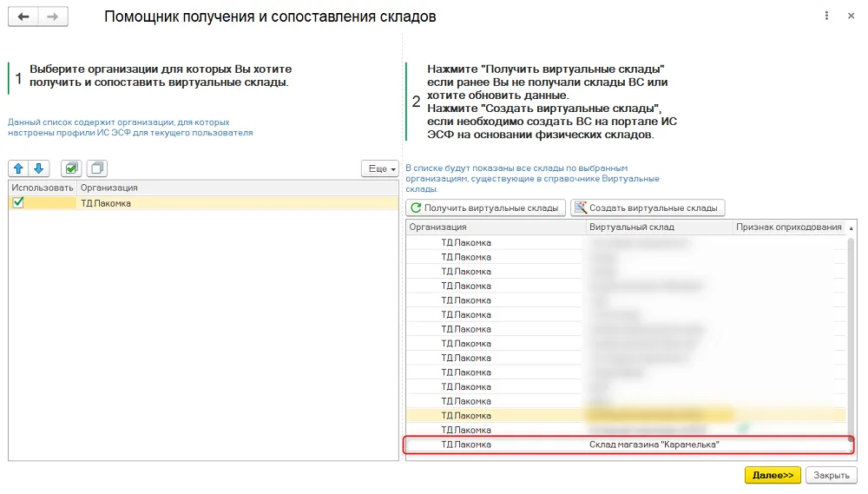Sort by Признак оприходования column header

(x=789, y=227)
